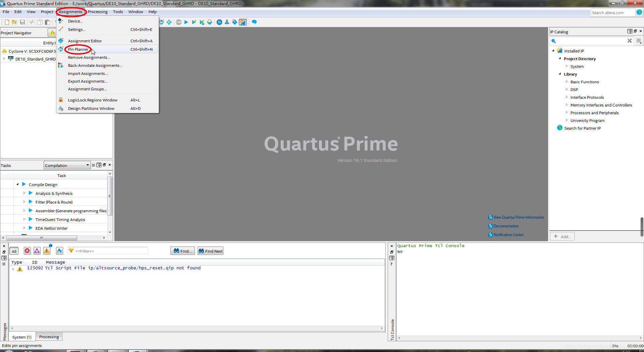Toggle pin on the IP Catalog panel
Viewport: 644px width, 352px height.
630,31
